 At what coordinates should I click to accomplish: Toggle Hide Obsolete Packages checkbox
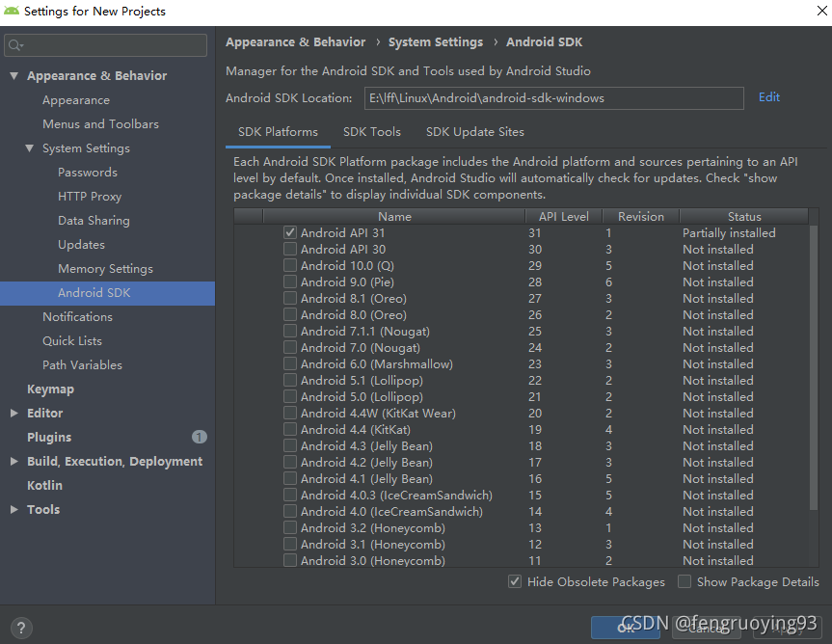[515, 582]
